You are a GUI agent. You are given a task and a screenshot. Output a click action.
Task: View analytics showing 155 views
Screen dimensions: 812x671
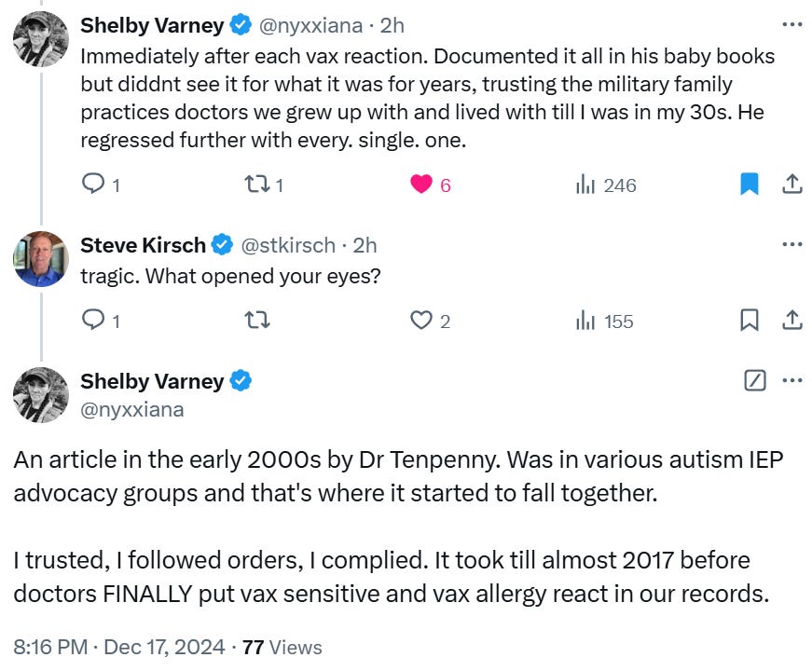(x=586, y=321)
